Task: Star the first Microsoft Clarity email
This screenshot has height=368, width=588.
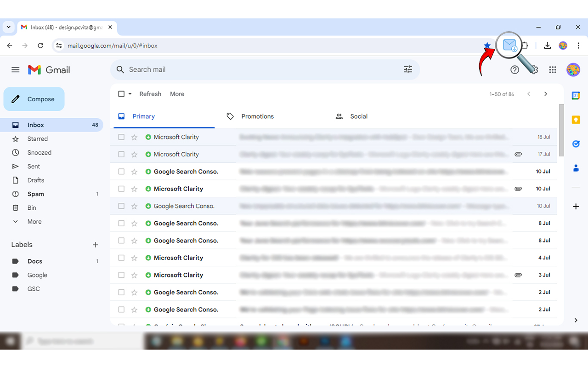Action: click(x=134, y=137)
